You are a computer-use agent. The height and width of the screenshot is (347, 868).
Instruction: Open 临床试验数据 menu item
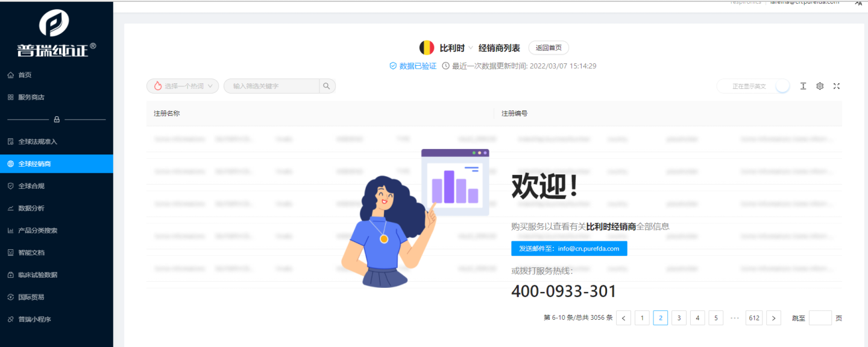click(57, 275)
